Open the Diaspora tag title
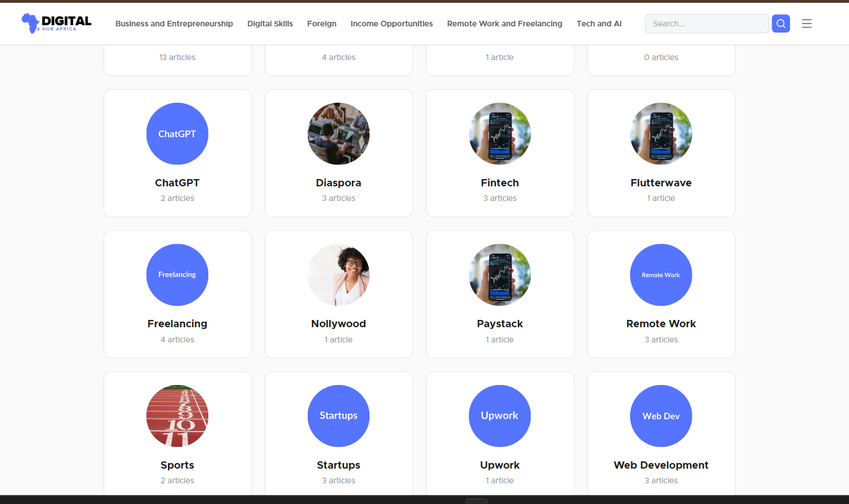This screenshot has height=504, width=849. pyautogui.click(x=339, y=183)
